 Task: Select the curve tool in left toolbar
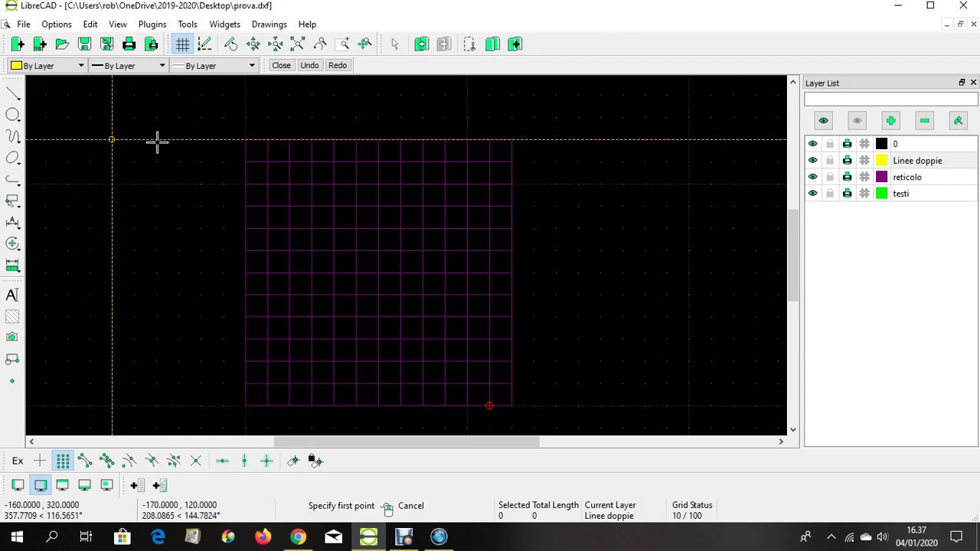tap(12, 136)
